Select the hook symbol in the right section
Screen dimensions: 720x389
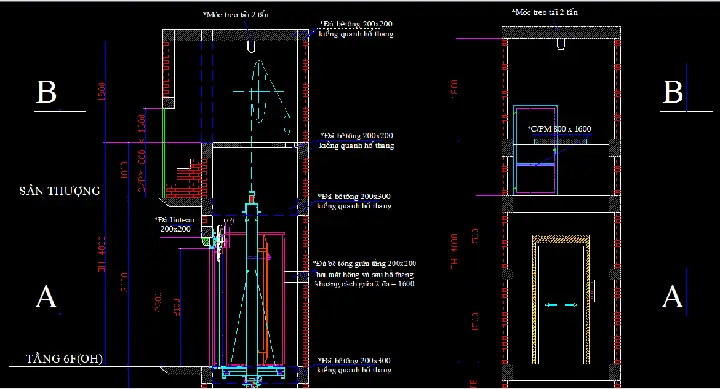pos(561,44)
